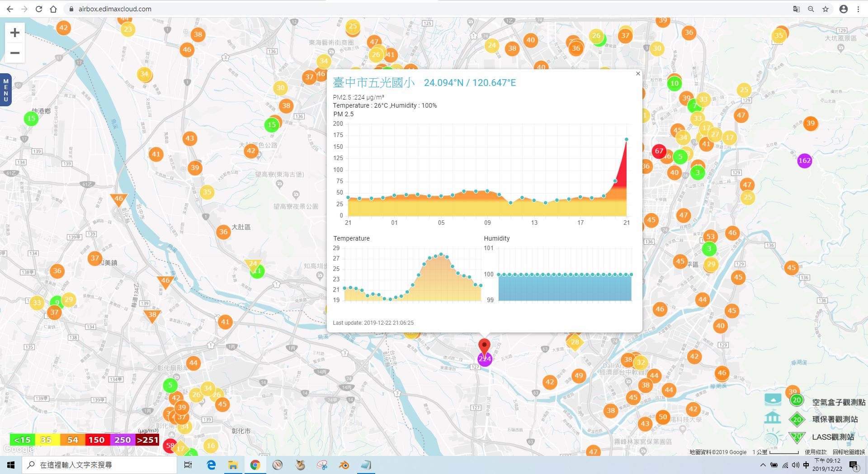This screenshot has height=474, width=868.
Task: Reload the airbox page
Action: (39, 9)
